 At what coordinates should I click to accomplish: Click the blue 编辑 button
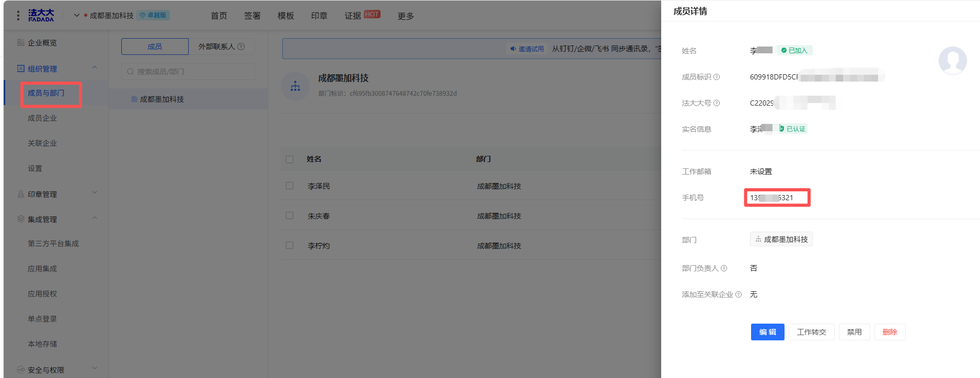767,332
